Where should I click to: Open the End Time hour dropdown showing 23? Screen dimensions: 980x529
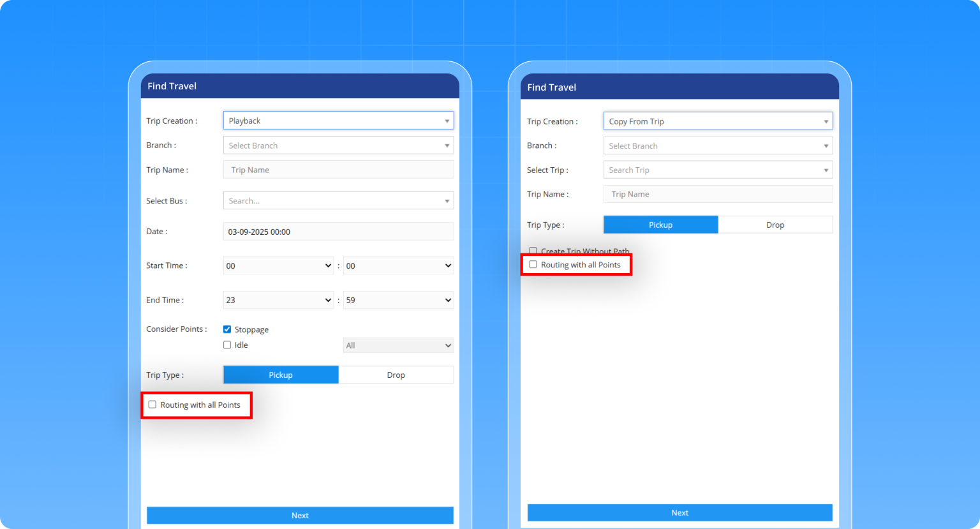[x=278, y=301]
